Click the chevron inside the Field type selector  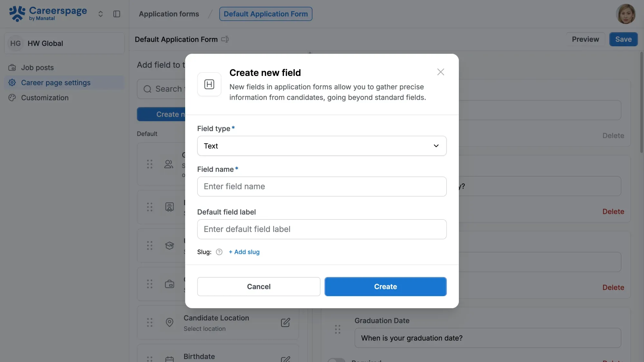tap(436, 146)
